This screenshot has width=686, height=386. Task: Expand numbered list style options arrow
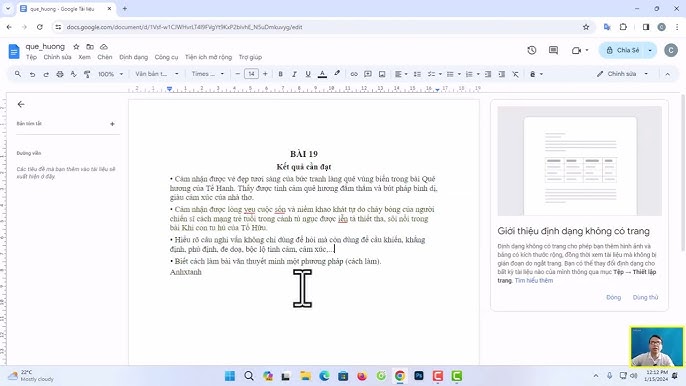pyautogui.click(x=478, y=74)
